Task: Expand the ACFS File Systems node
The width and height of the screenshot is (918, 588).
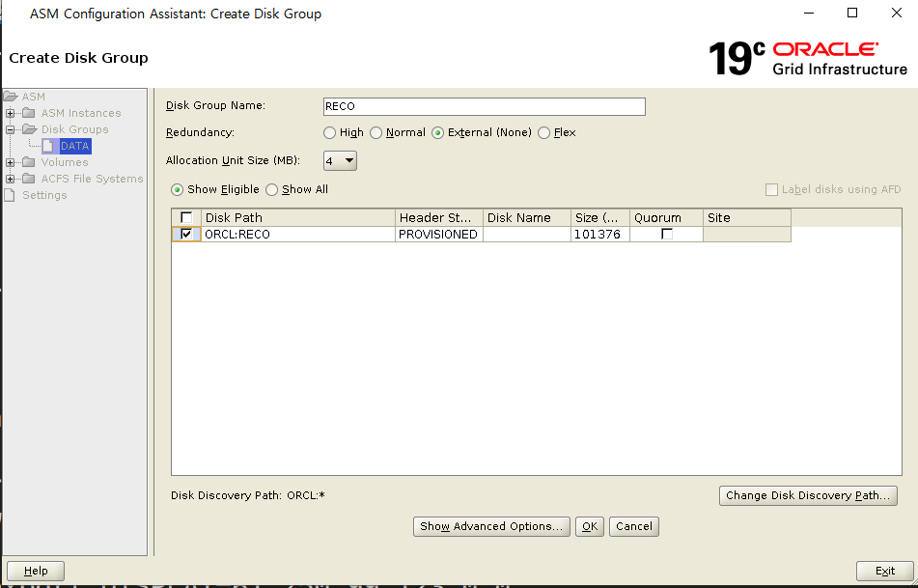Action: click(10, 179)
